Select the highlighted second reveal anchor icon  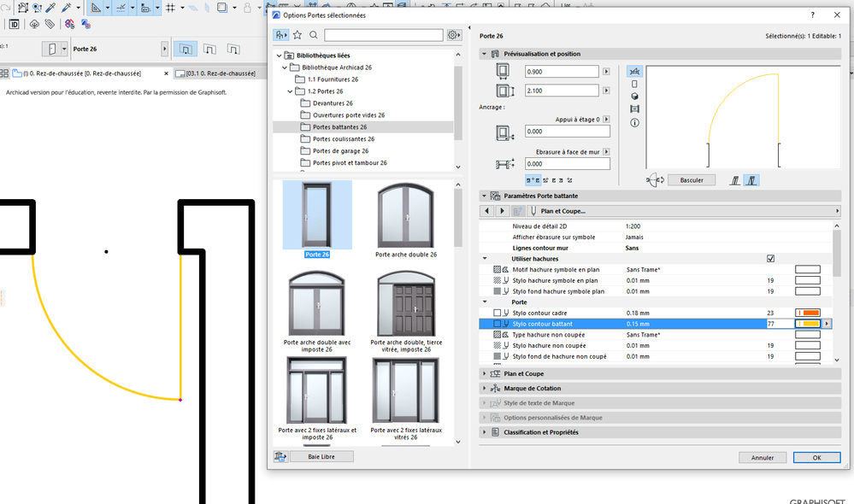(751, 180)
